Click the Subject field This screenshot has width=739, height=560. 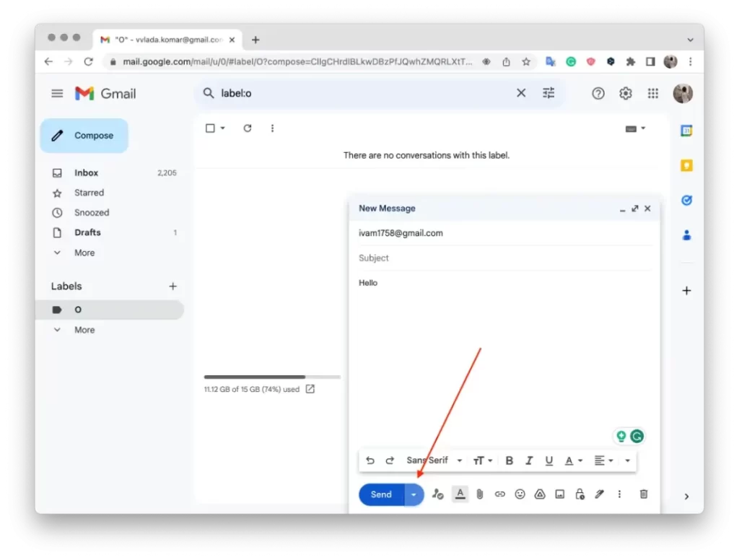(504, 258)
